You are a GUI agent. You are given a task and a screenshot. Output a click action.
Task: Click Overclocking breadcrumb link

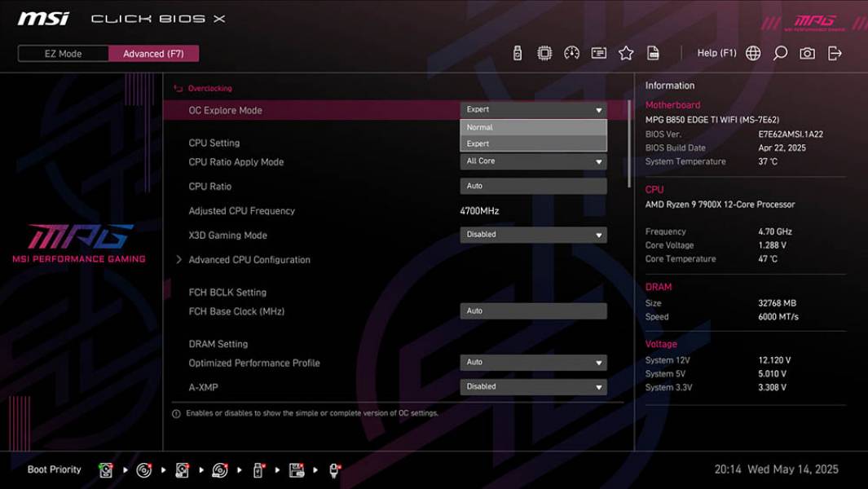pos(209,89)
